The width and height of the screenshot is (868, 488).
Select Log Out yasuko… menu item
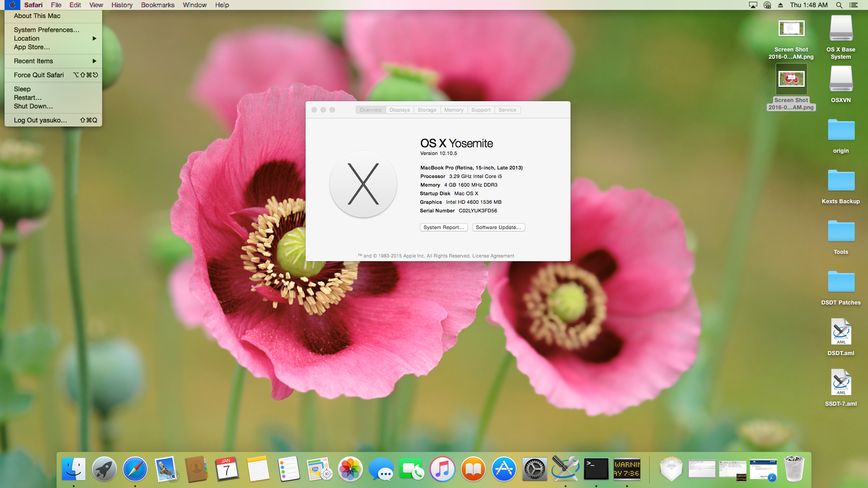(53, 120)
